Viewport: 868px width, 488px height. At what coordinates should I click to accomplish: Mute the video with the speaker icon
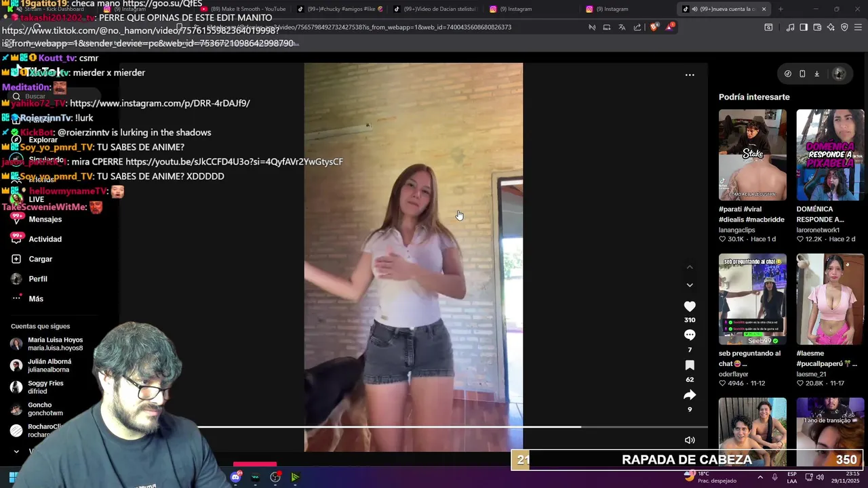[690, 440]
